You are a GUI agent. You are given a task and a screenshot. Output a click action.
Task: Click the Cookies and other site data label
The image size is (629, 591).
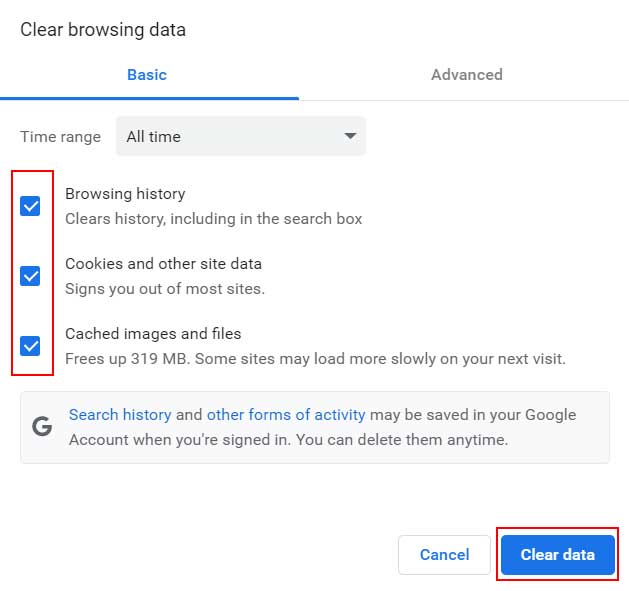click(x=163, y=264)
